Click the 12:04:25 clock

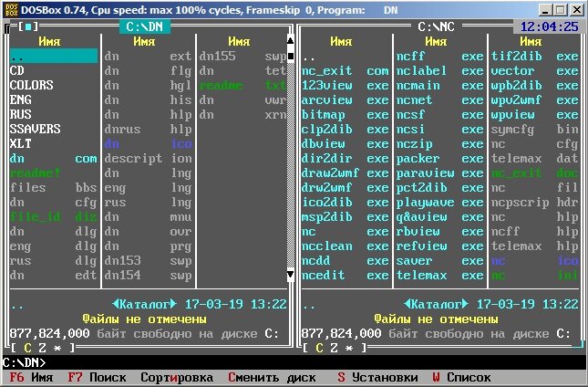click(x=550, y=26)
